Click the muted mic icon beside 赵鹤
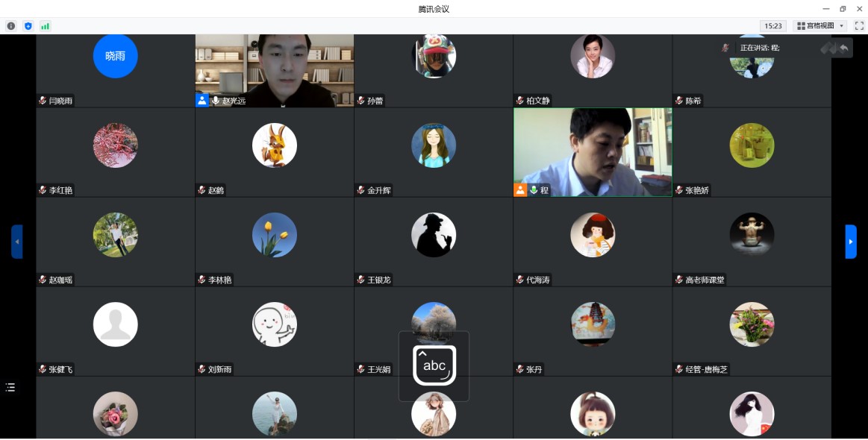 pos(202,190)
